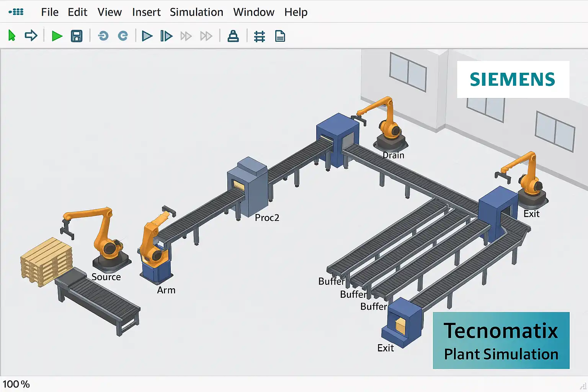Open the View menu
This screenshot has width=588, height=392.
[109, 12]
